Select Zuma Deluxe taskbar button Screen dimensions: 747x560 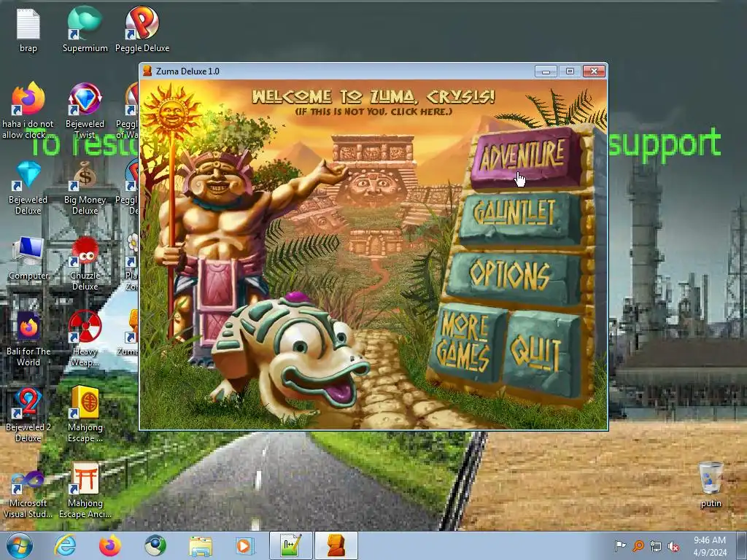(336, 545)
